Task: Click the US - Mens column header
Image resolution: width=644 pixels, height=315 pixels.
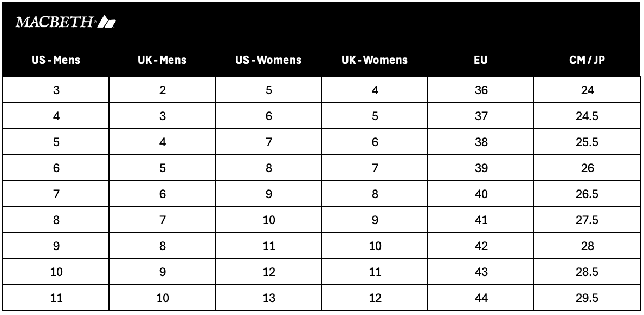Action: point(56,60)
